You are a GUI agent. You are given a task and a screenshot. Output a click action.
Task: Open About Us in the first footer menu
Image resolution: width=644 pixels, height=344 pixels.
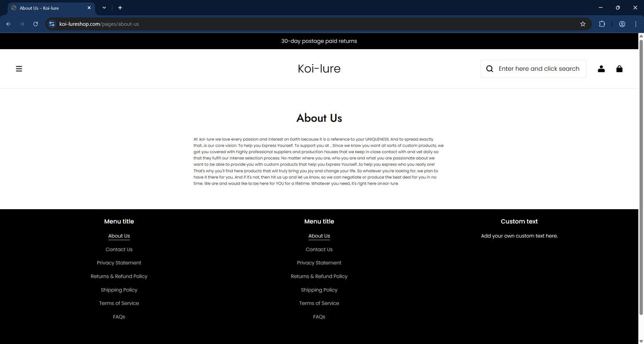tap(119, 236)
